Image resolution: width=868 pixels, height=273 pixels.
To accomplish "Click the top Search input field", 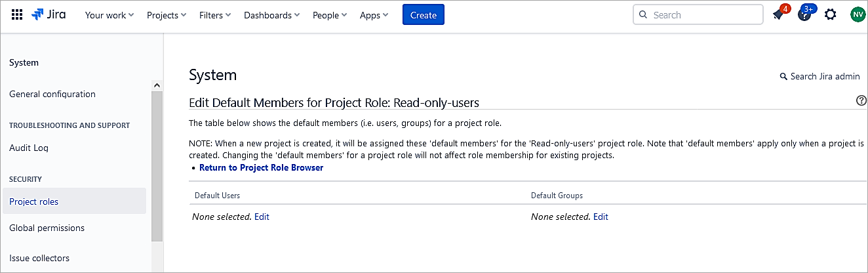I will pos(701,14).
